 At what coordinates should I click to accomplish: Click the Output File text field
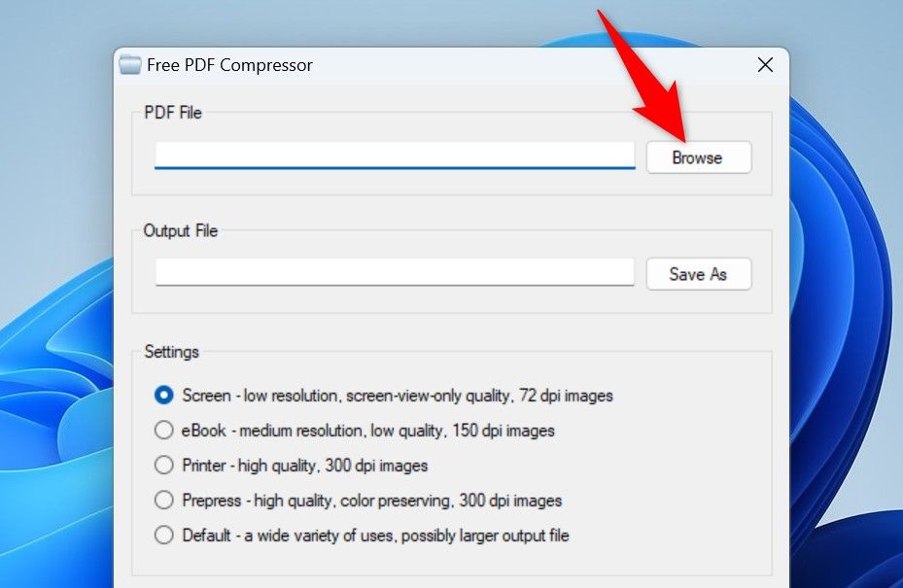tap(394, 272)
